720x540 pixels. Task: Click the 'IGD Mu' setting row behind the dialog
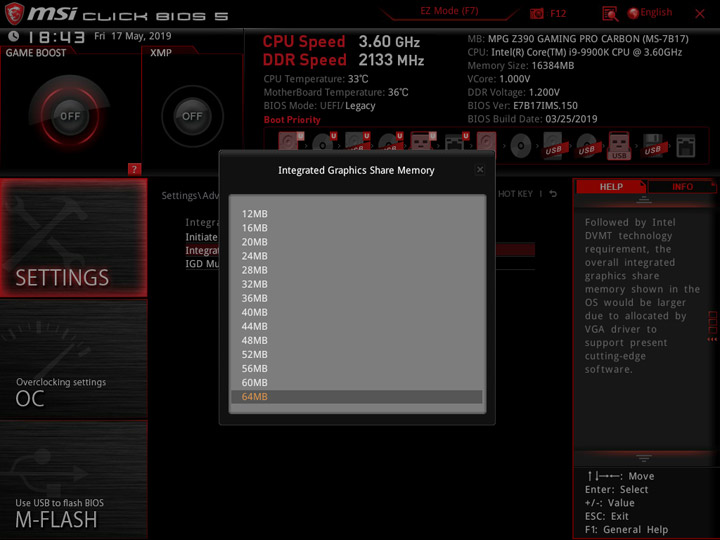[202, 264]
